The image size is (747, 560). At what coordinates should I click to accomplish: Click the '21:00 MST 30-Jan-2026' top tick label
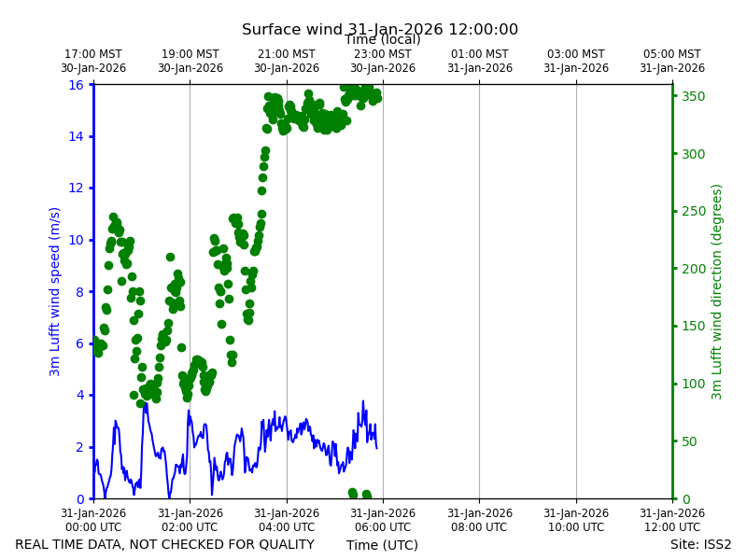click(x=287, y=61)
